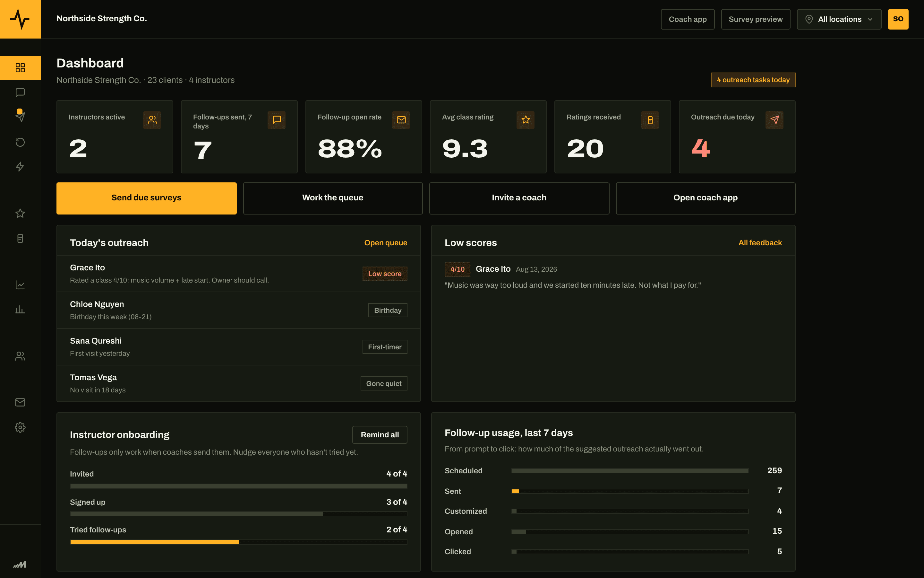Screen dimensions: 924x578
Task: Open the SO user avatar menu
Action: tap(898, 19)
